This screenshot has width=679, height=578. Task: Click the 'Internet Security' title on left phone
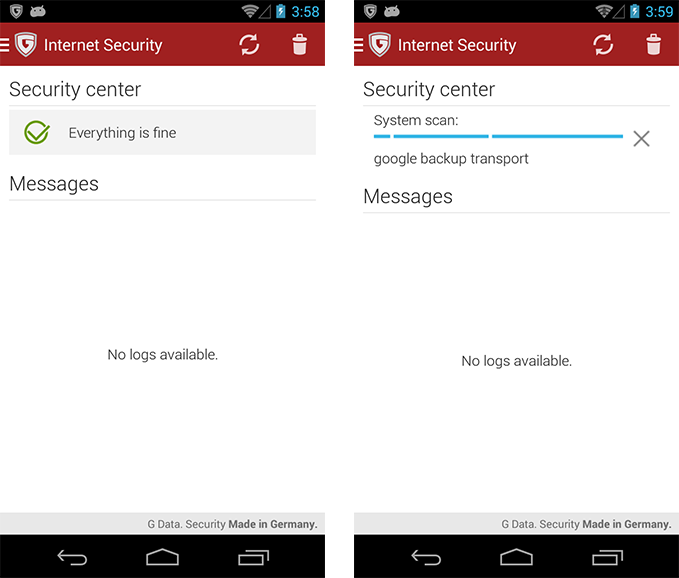click(103, 45)
